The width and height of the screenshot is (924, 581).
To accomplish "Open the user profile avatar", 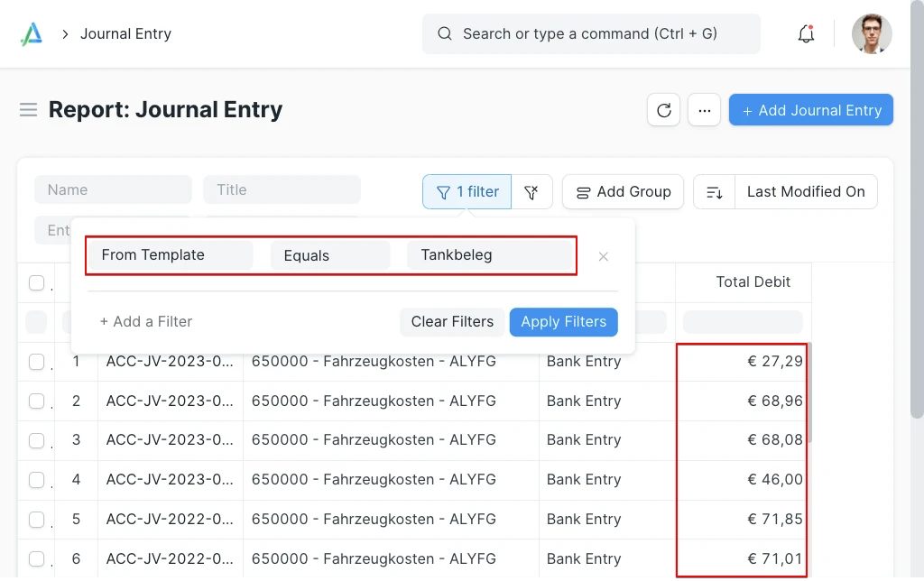I will point(871,34).
